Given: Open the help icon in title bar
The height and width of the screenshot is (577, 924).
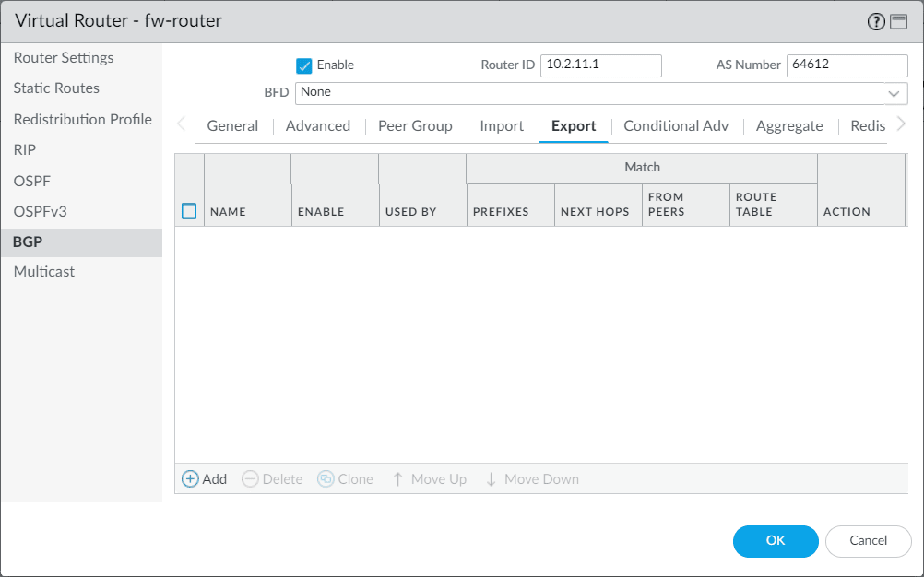Looking at the screenshot, I should pyautogui.click(x=874, y=21).
